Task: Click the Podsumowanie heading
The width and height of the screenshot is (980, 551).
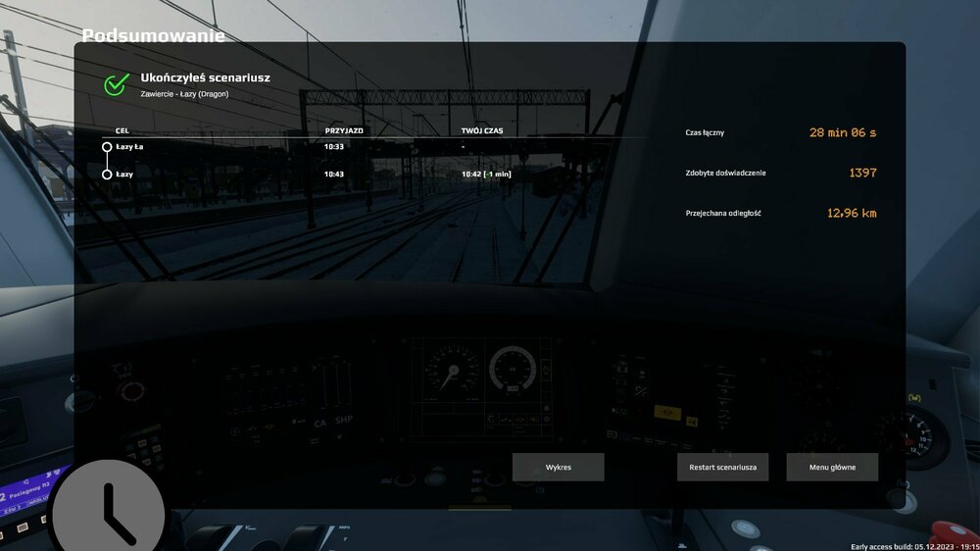Action: click(x=153, y=35)
